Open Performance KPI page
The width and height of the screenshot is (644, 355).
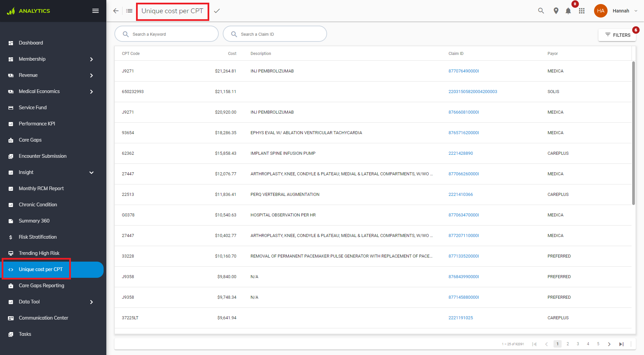click(x=37, y=124)
